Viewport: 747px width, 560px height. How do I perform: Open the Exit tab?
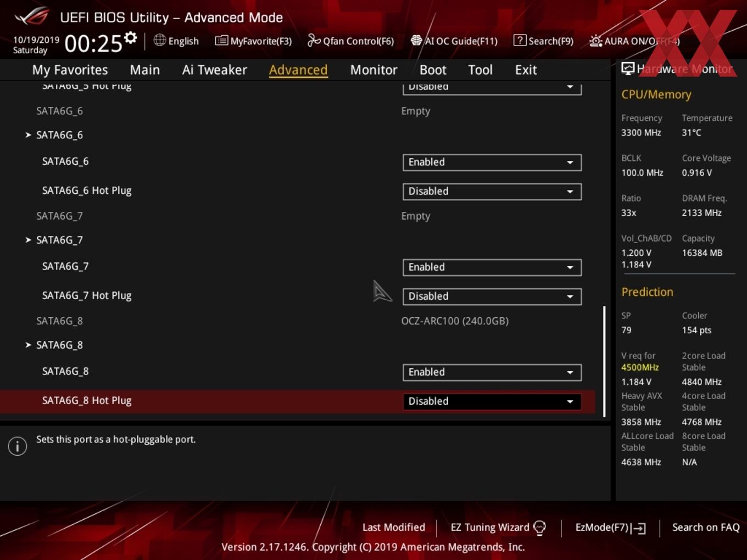click(526, 70)
